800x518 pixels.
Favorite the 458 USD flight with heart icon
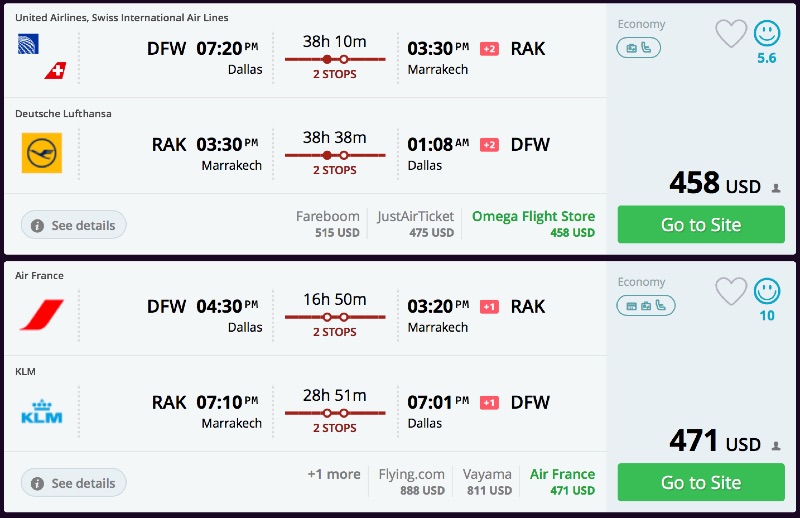tap(731, 34)
